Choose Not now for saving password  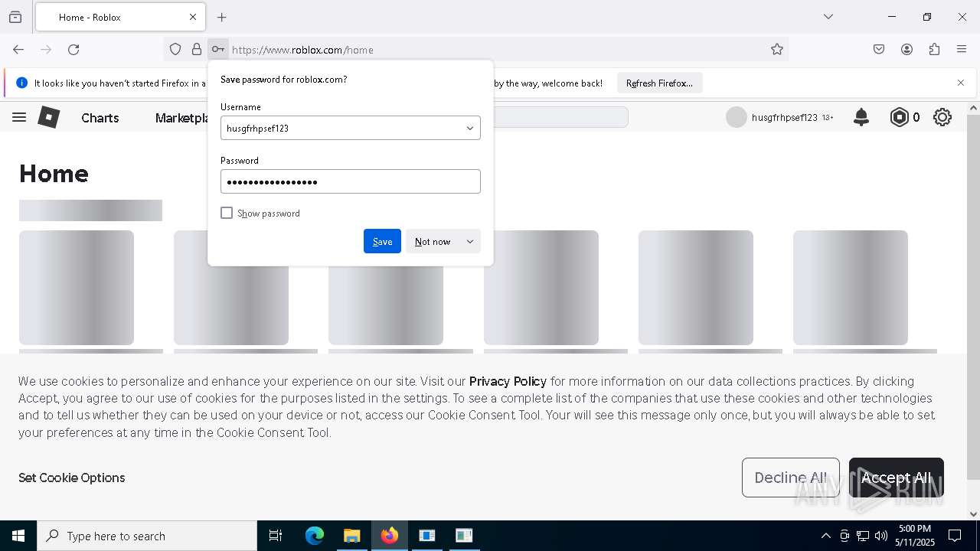tap(433, 241)
